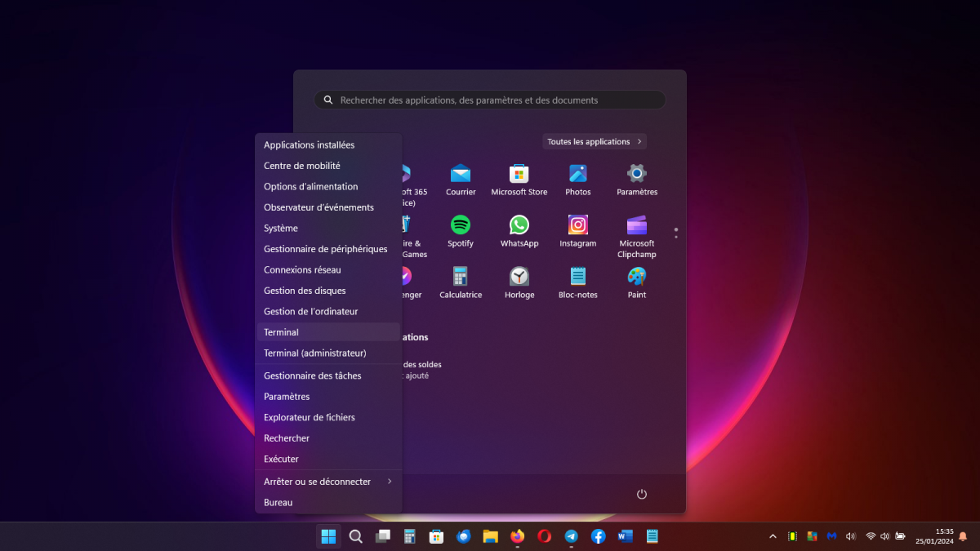The width and height of the screenshot is (980, 551).
Task: Select Rechercher in the context menu
Action: pos(328,438)
